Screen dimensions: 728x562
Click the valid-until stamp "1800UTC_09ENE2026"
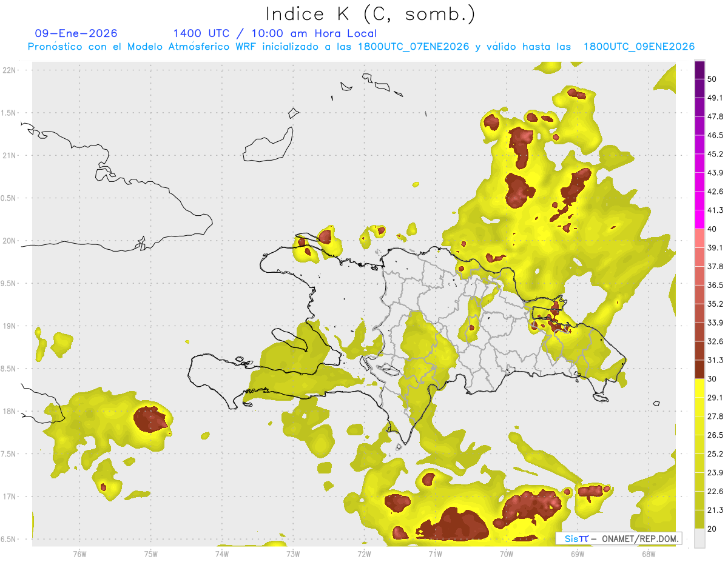(639, 47)
